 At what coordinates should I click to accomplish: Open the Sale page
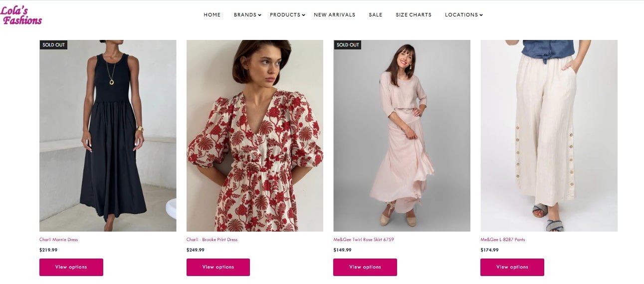(376, 15)
